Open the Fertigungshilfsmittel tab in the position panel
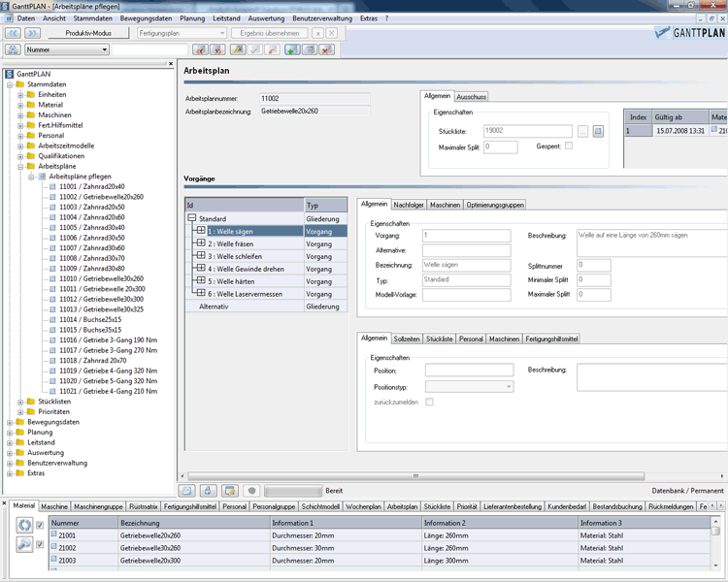This screenshot has width=728, height=582. 551,339
